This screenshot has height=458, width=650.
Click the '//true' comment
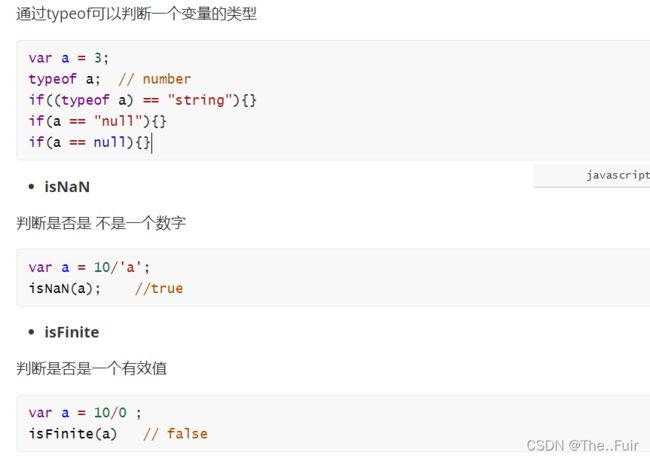click(159, 288)
